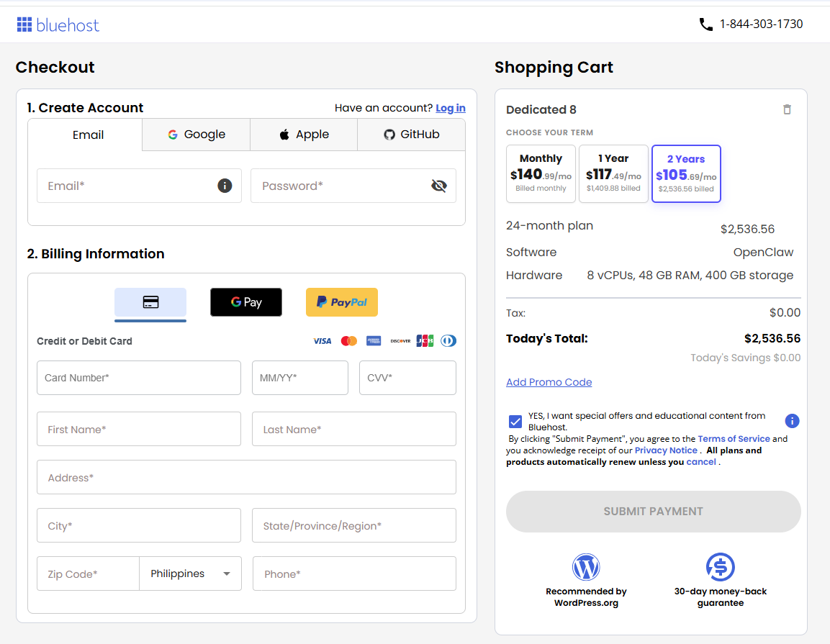
Task: Focus the Email input field
Action: pyautogui.click(x=139, y=186)
